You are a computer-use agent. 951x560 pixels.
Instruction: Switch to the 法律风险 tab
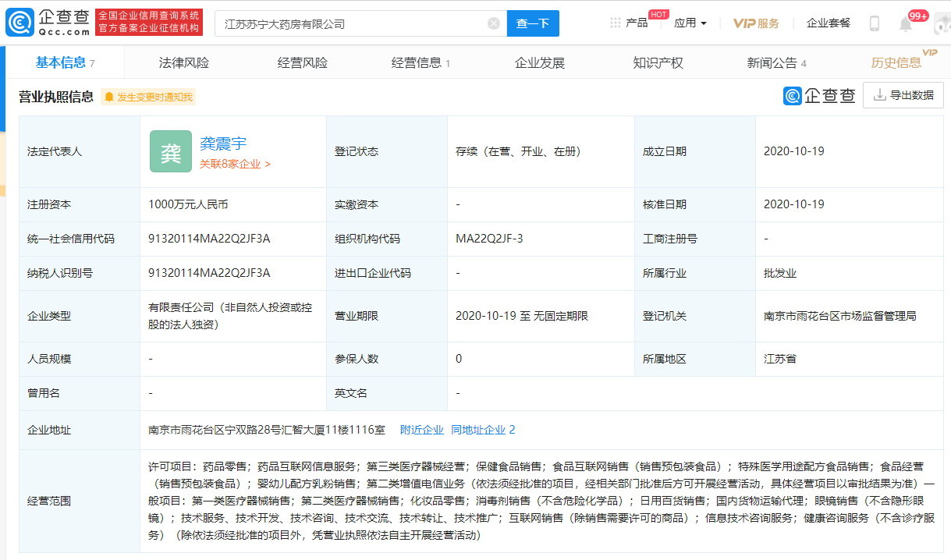click(184, 63)
